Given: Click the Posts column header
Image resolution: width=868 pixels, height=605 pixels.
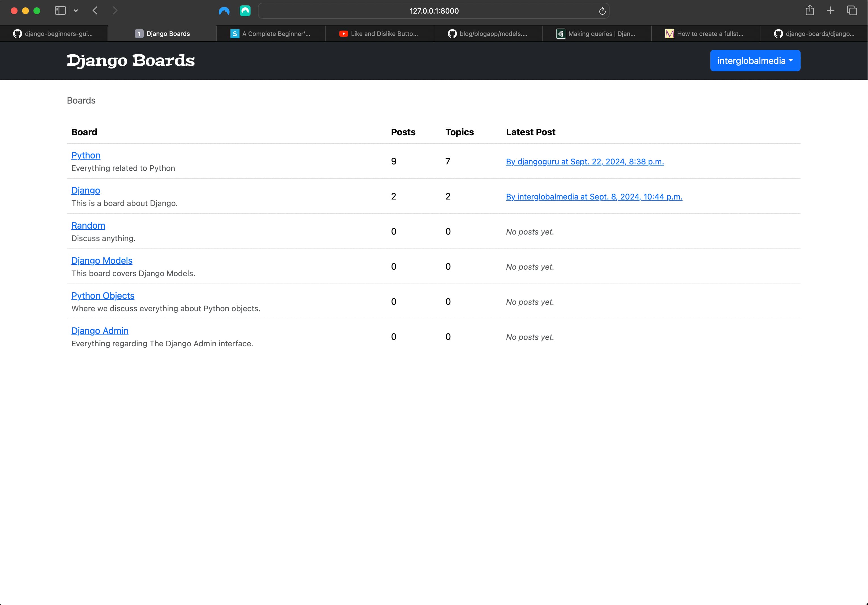Looking at the screenshot, I should 403,132.
